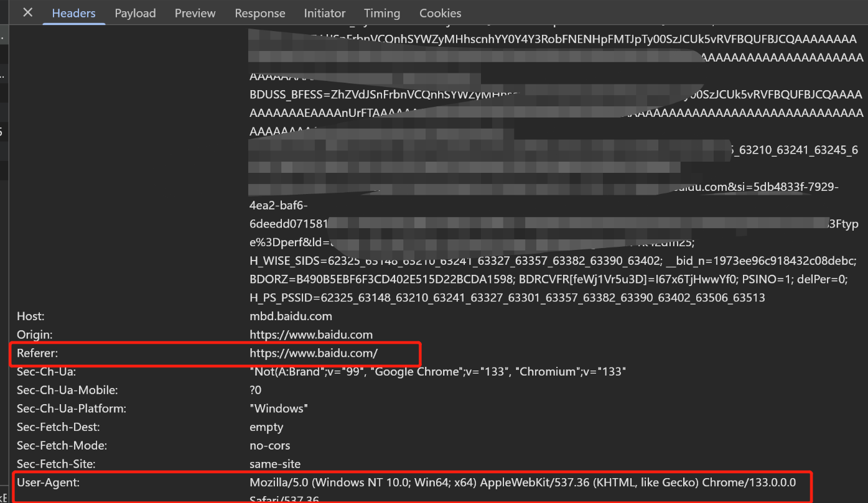Click the Referer: header name
868x503 pixels.
pos(37,353)
